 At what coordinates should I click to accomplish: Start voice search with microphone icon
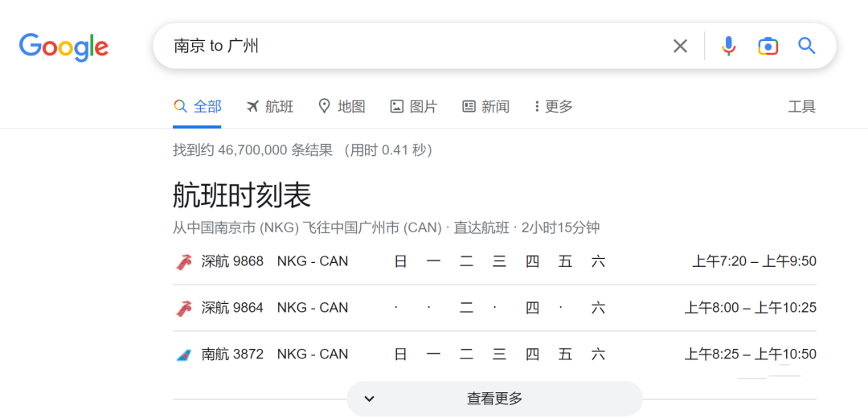[x=728, y=47]
